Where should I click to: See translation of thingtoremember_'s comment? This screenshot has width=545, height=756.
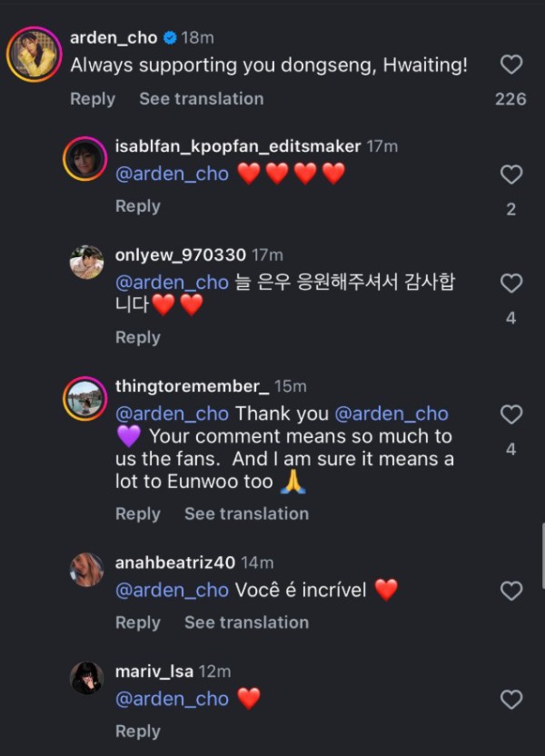246,513
